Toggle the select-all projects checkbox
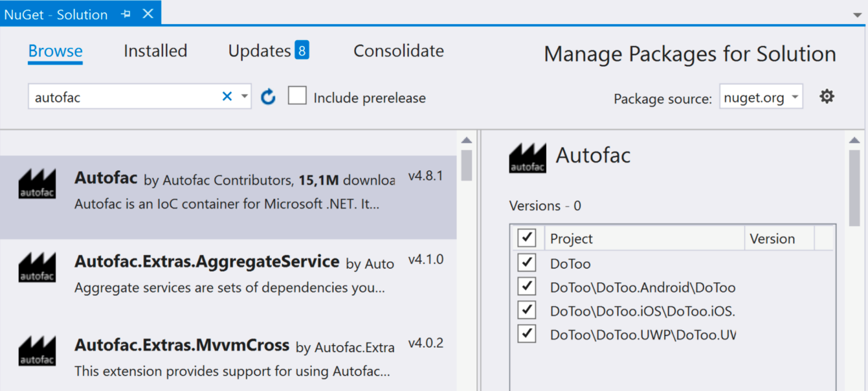Screen dimensions: 868x391 click(x=527, y=238)
